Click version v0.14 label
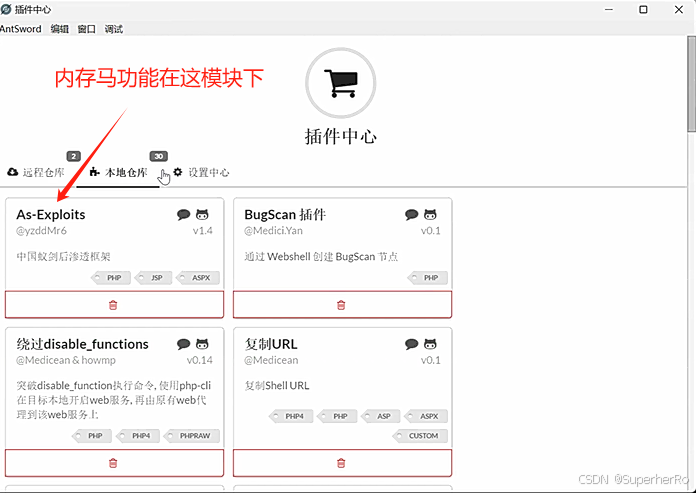696x493 pixels. 199,360
